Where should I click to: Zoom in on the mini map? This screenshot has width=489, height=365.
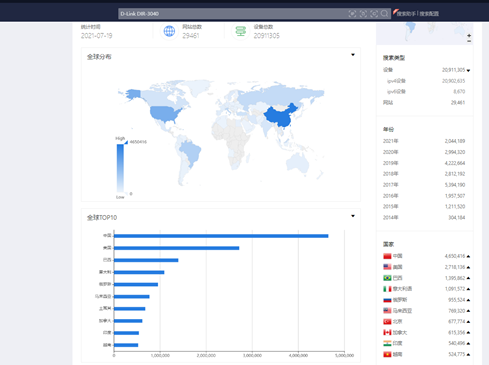[x=469, y=35]
